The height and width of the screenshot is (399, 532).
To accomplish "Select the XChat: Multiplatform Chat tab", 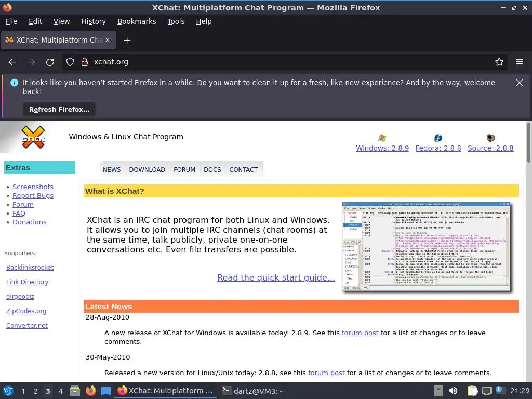I will click(58, 40).
